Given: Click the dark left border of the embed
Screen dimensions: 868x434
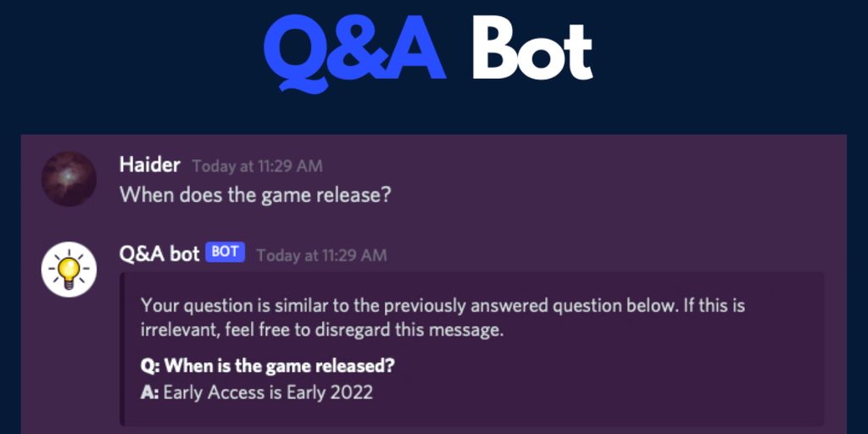Looking at the screenshot, I should (123, 348).
